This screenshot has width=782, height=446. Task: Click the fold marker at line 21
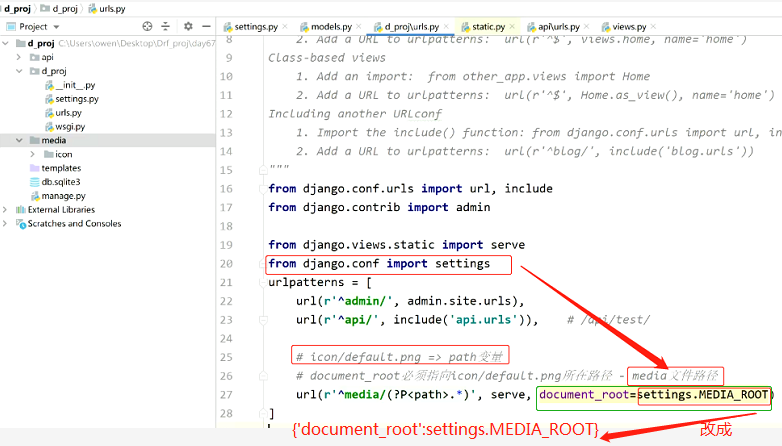(263, 283)
